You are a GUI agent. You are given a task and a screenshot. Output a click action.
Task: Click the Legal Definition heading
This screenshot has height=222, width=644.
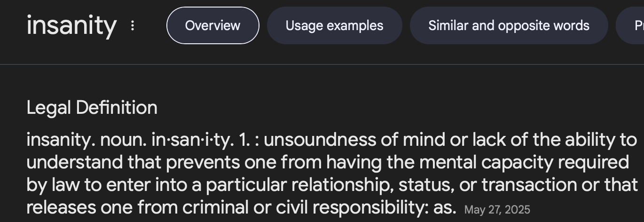(92, 108)
